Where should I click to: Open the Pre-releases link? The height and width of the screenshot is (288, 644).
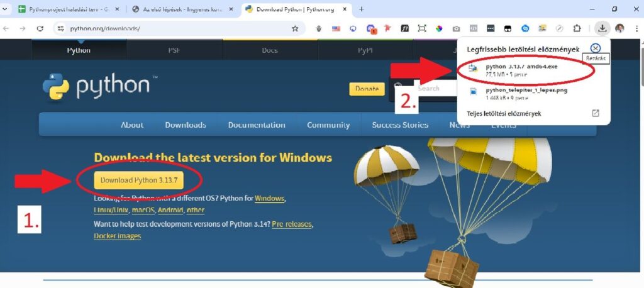point(292,224)
